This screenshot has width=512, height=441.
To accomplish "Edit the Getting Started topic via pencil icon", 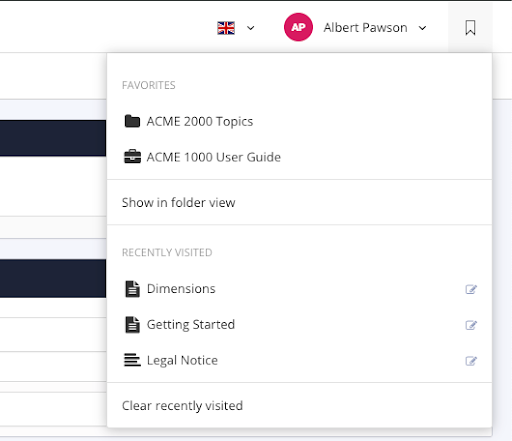I will coord(471,325).
